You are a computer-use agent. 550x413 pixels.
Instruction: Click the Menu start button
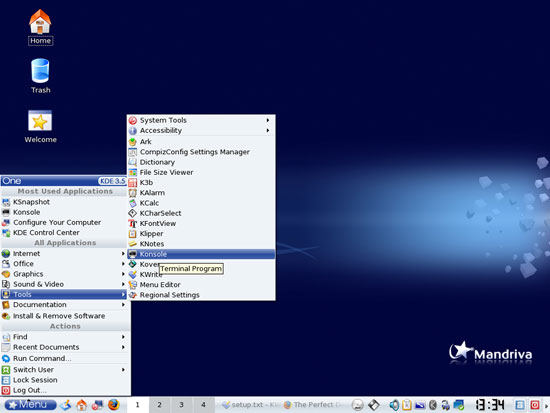(31, 405)
